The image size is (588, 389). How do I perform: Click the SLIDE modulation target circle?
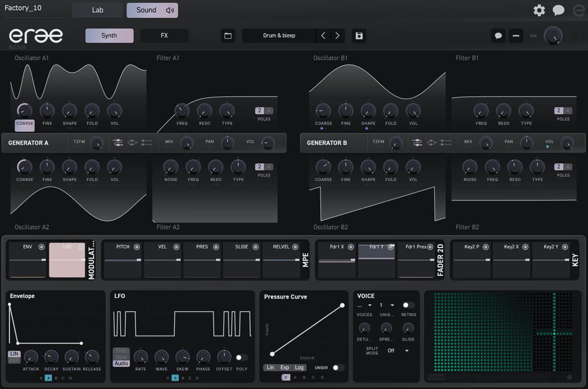256,247
